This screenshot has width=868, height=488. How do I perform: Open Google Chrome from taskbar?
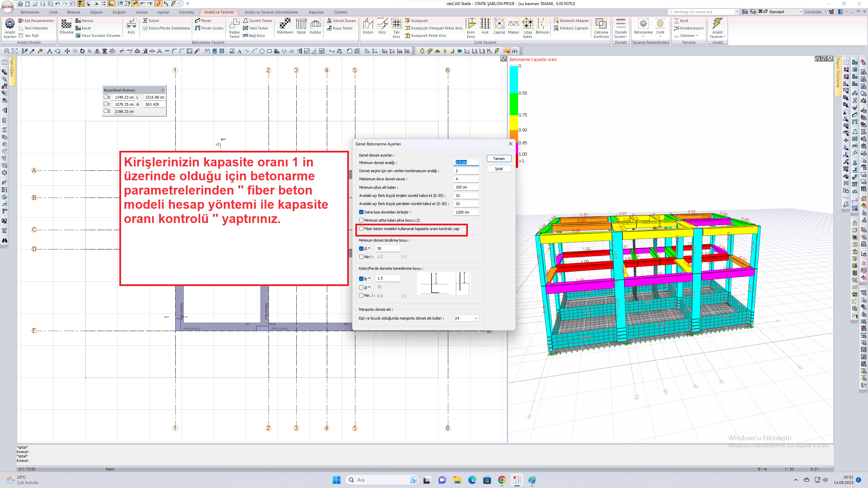(502, 480)
